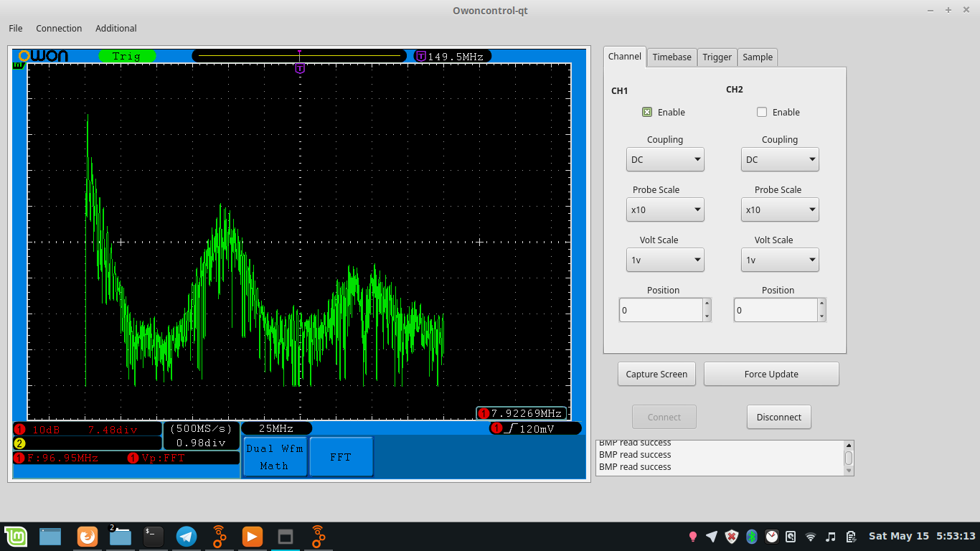Open the Connection menu
Viewport: 980px width, 551px height.
click(59, 29)
